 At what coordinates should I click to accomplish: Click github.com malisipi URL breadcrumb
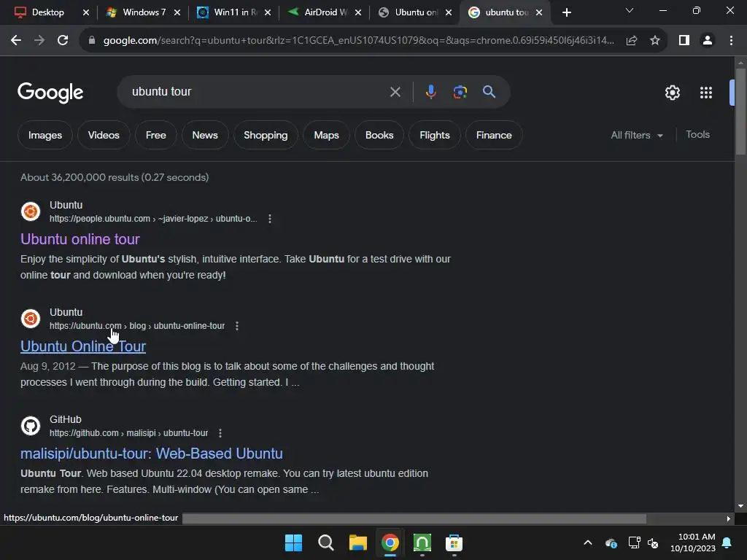(128, 433)
